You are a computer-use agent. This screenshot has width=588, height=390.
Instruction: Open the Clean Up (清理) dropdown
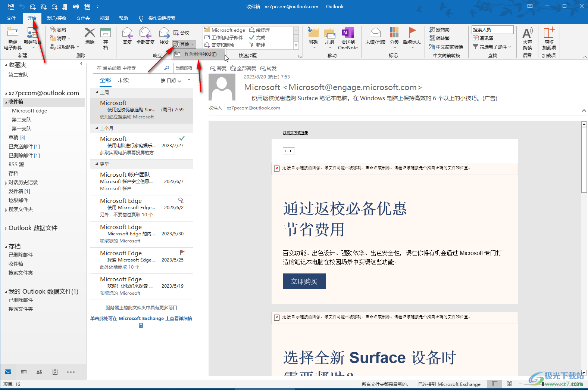click(x=60, y=38)
